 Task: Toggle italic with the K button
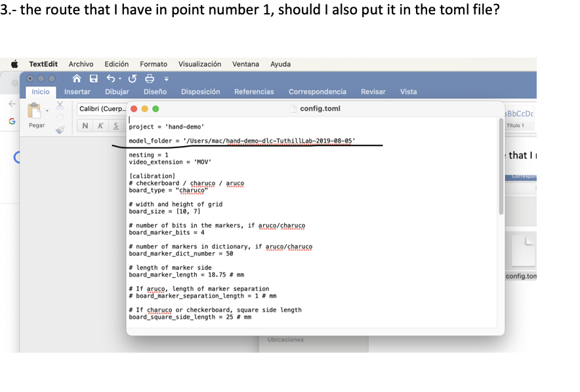[x=100, y=125]
